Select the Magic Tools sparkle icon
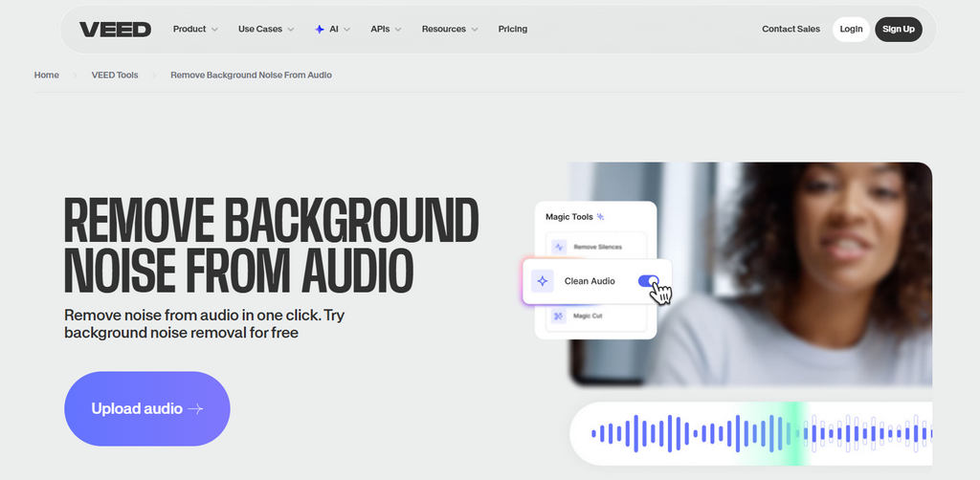This screenshot has height=480, width=980. [601, 217]
